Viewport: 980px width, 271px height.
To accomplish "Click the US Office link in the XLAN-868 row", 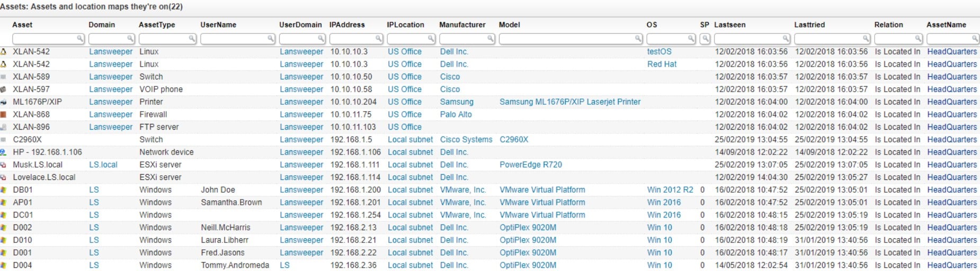I will [x=405, y=115].
